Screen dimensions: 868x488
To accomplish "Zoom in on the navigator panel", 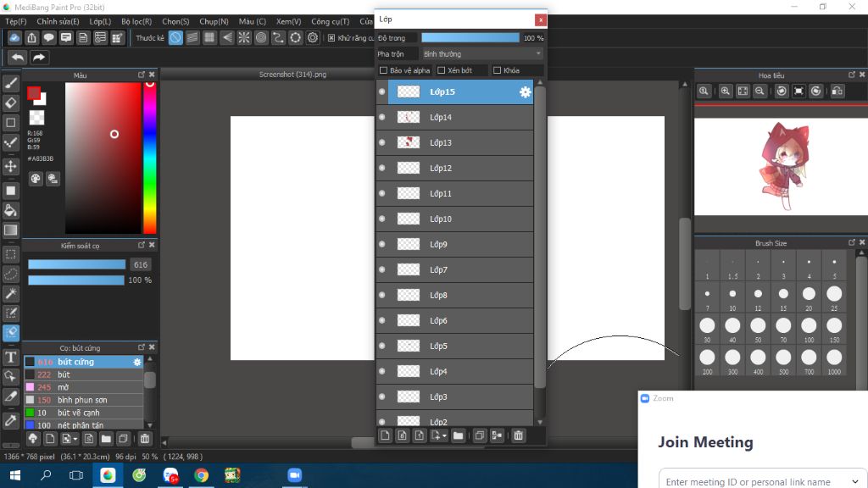I will tap(726, 91).
